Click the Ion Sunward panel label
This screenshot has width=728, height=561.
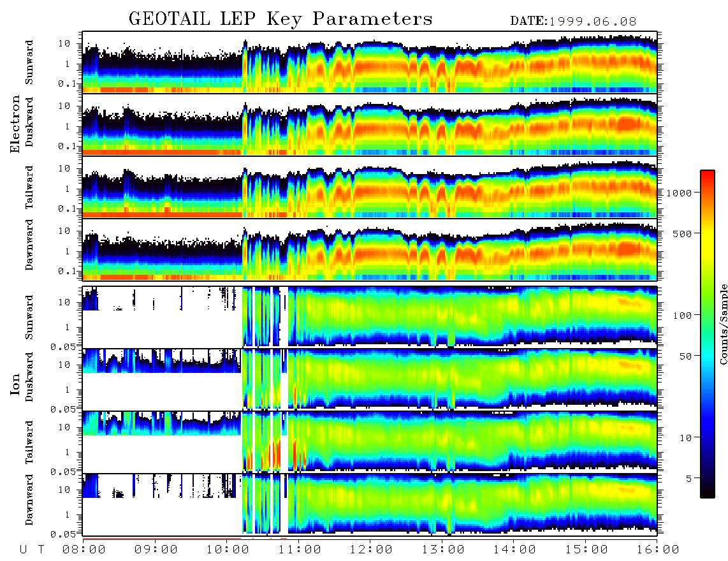tap(29, 317)
